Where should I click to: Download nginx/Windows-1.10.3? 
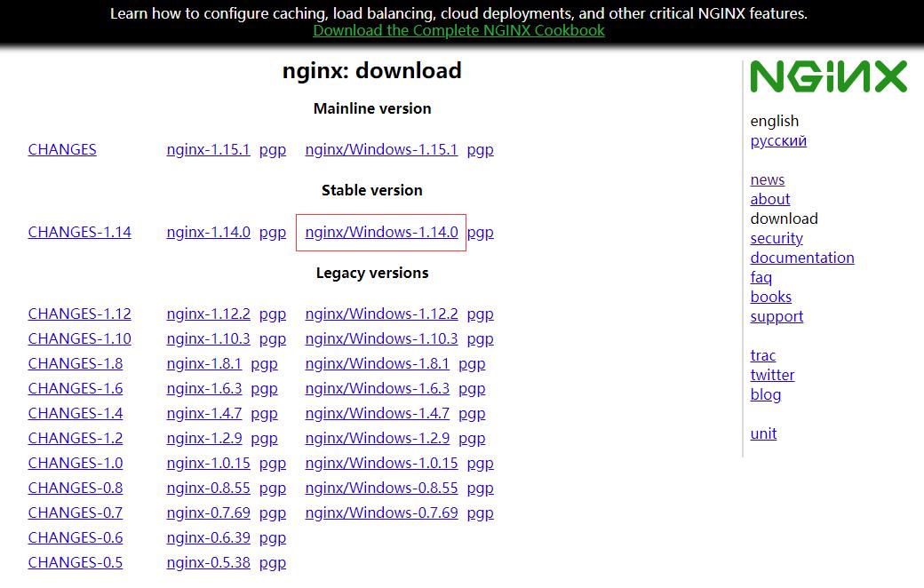[x=381, y=338]
